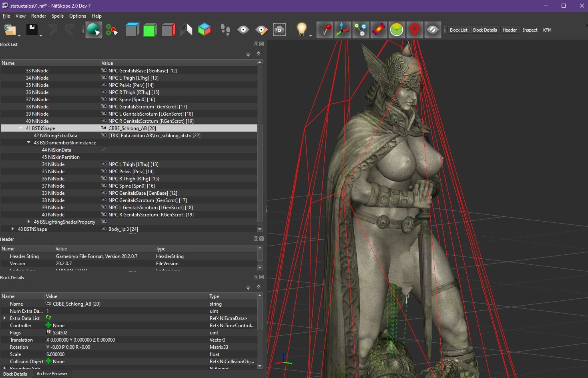Toggle the red map marker icon

click(x=415, y=30)
